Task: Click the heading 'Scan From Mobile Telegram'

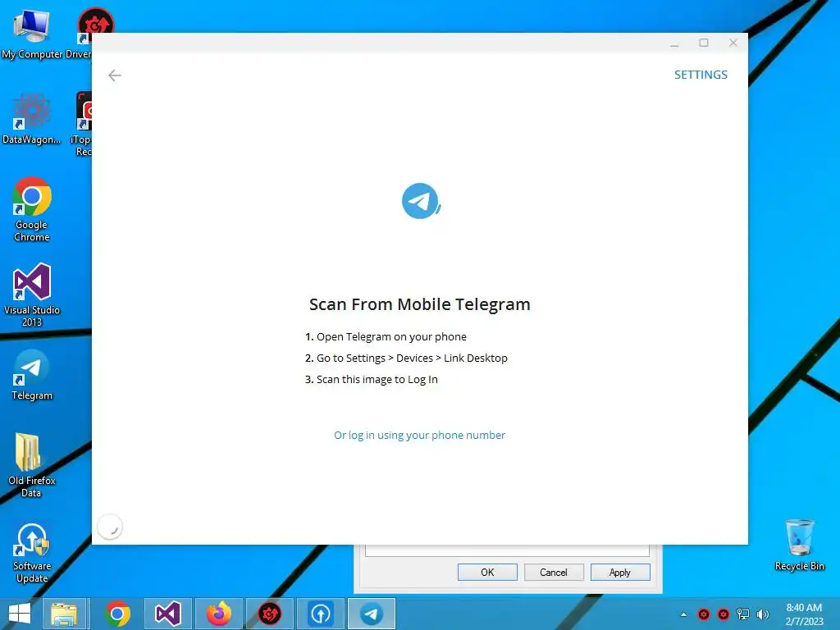Action: 420,304
